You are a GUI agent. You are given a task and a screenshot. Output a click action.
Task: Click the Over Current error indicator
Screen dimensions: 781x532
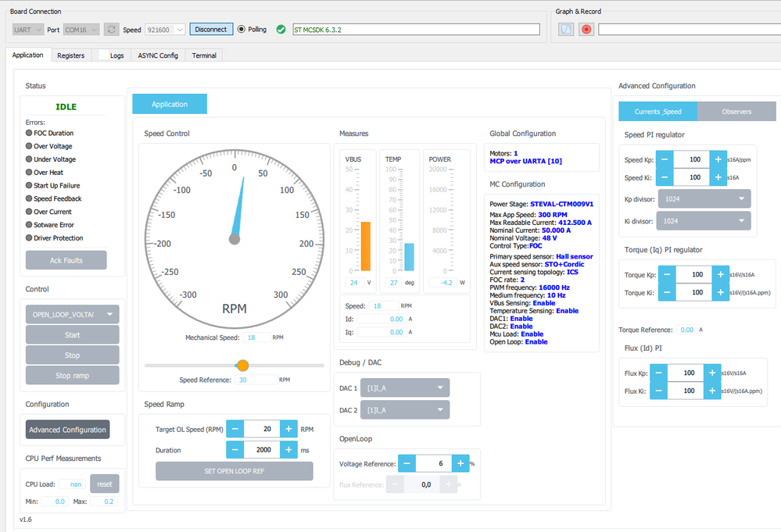pos(29,212)
